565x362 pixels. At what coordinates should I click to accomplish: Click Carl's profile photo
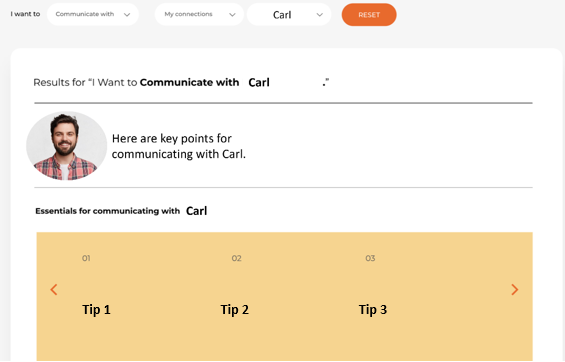point(66,146)
